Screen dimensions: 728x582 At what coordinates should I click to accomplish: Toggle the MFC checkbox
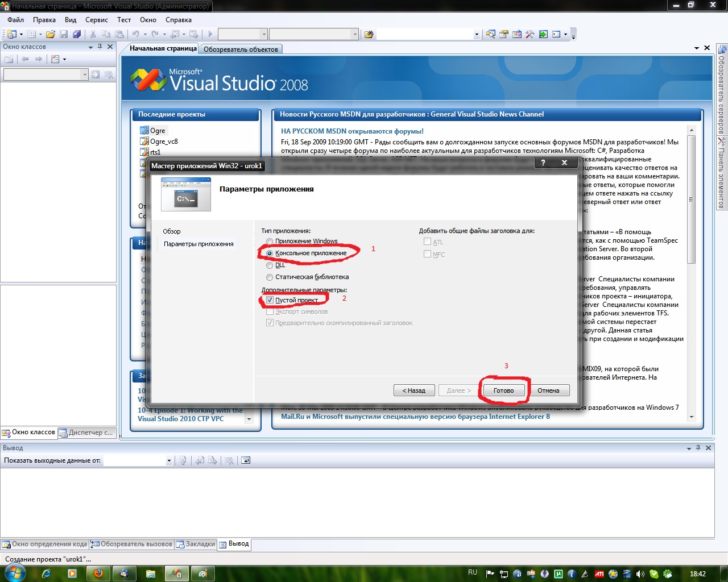tap(427, 254)
